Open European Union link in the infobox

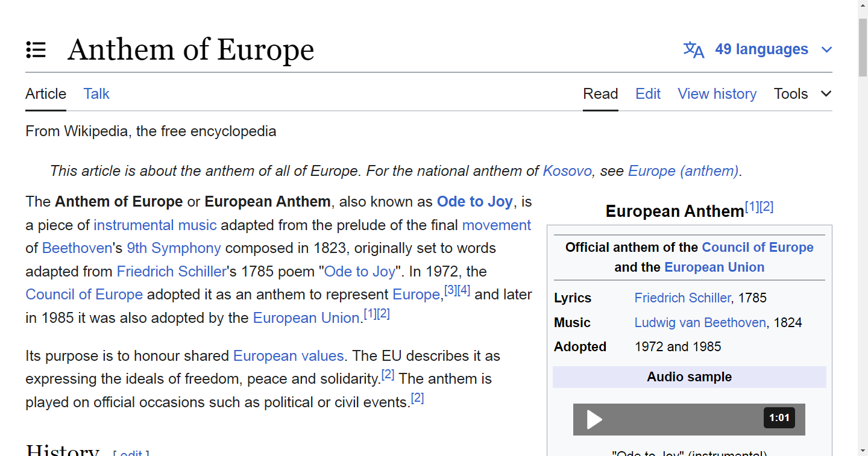click(x=714, y=267)
